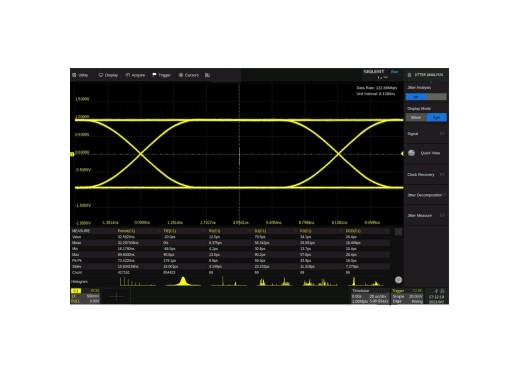Open the Trigger menu

(x=162, y=75)
